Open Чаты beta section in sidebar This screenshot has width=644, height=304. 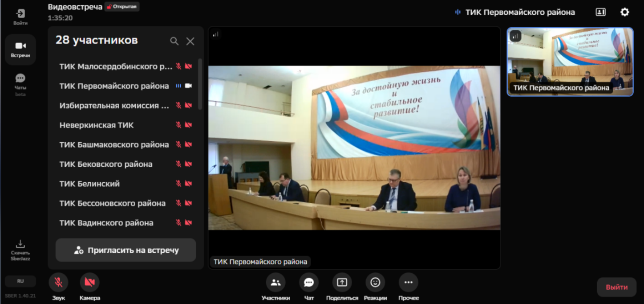[20, 84]
